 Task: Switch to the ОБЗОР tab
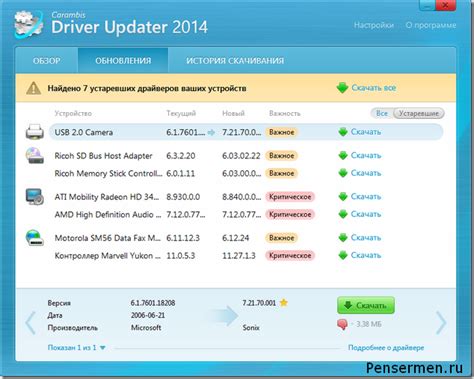coord(47,61)
